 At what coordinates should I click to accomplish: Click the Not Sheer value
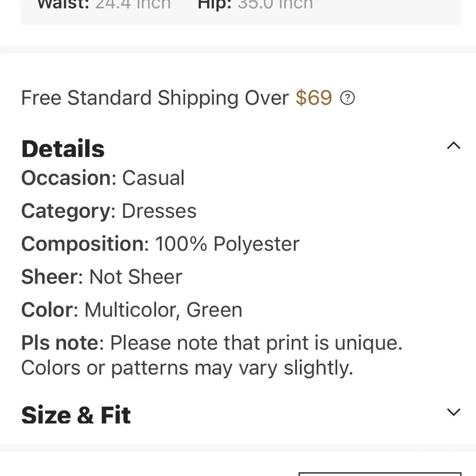(136, 277)
